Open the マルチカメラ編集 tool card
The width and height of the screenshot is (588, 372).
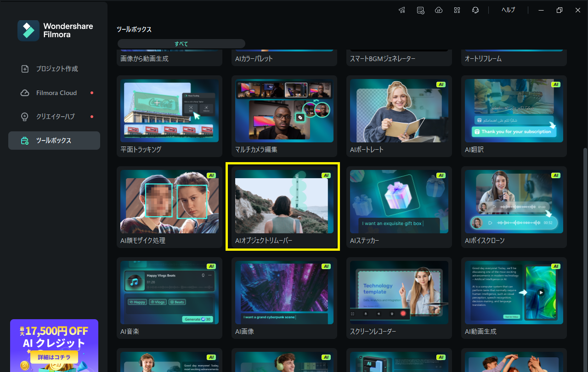284,116
